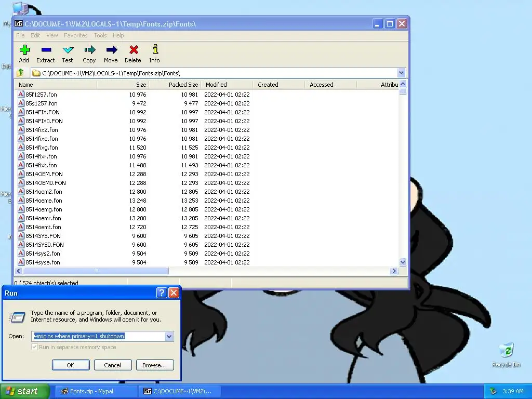
Task: Run the Test archive tool
Action: click(68, 50)
